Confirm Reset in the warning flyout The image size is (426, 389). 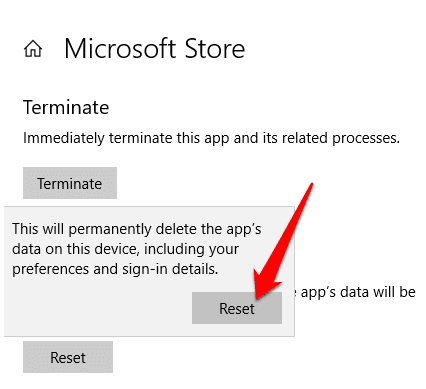[237, 308]
